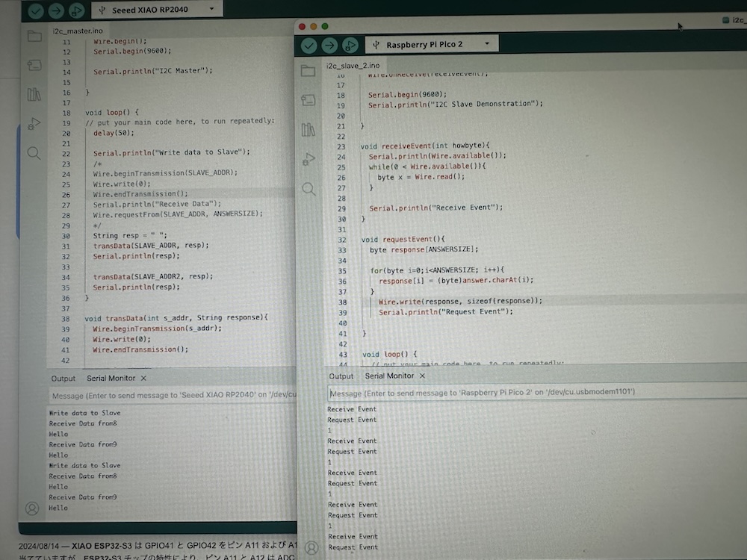Close Serial Monitor tab in Pico window

point(422,376)
